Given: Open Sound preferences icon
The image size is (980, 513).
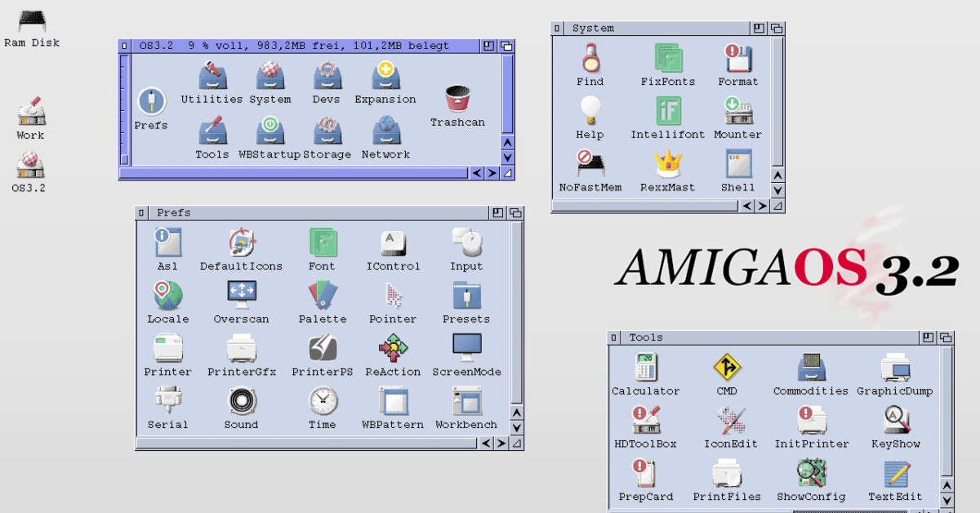Looking at the screenshot, I should [x=242, y=401].
